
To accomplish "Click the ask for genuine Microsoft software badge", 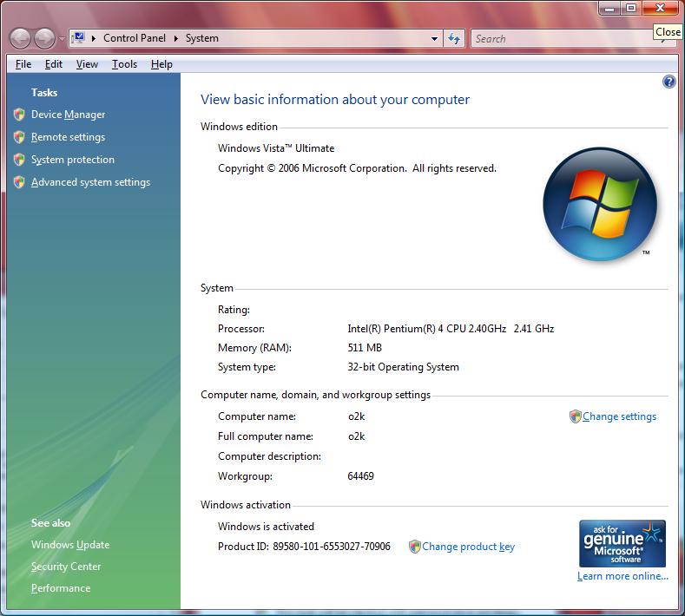I will point(622,543).
